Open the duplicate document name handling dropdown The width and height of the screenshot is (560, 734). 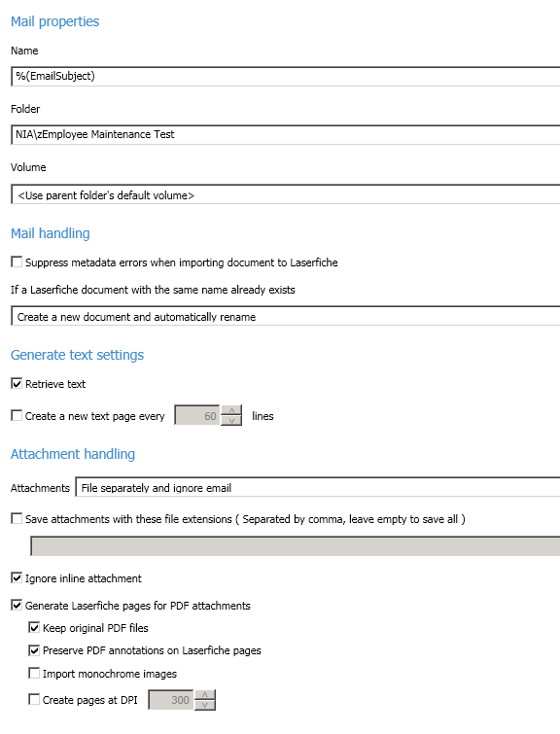tap(286, 316)
